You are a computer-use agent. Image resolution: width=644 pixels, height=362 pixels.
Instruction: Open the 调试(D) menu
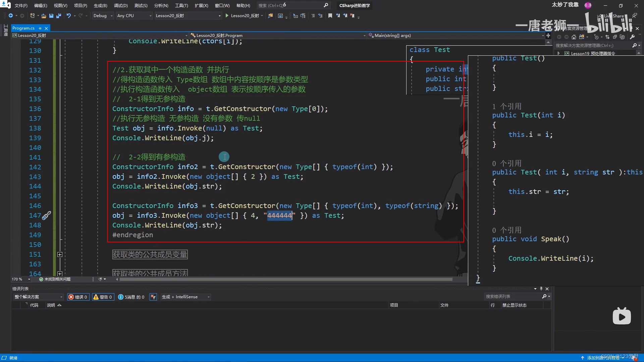(x=121, y=5)
